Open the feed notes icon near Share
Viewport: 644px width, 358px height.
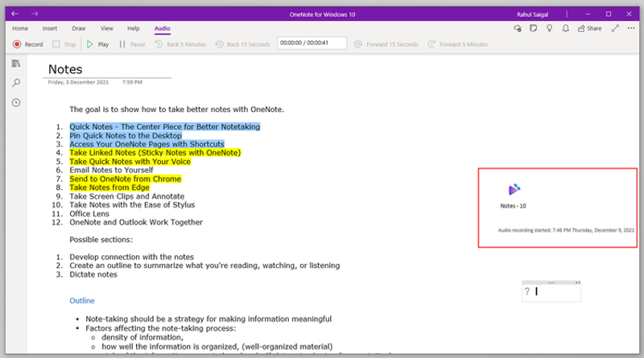pos(533,28)
